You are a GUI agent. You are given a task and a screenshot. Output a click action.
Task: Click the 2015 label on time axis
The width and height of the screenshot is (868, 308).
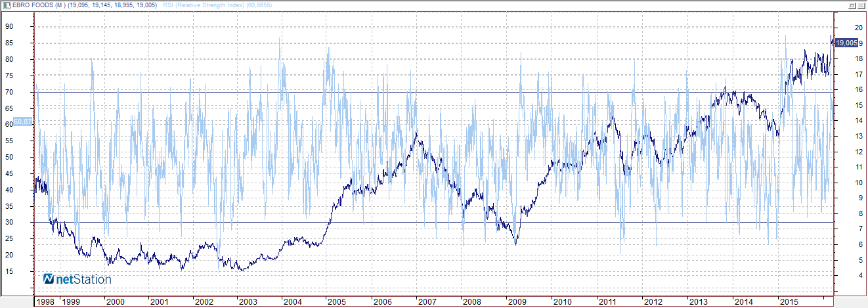[789, 301]
